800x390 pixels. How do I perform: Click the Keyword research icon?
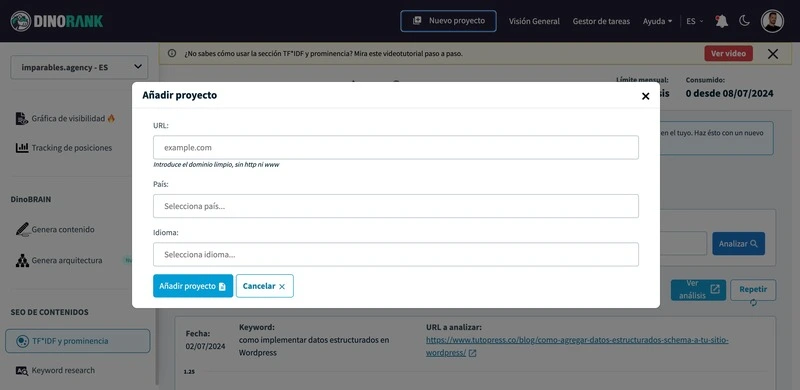click(22, 371)
